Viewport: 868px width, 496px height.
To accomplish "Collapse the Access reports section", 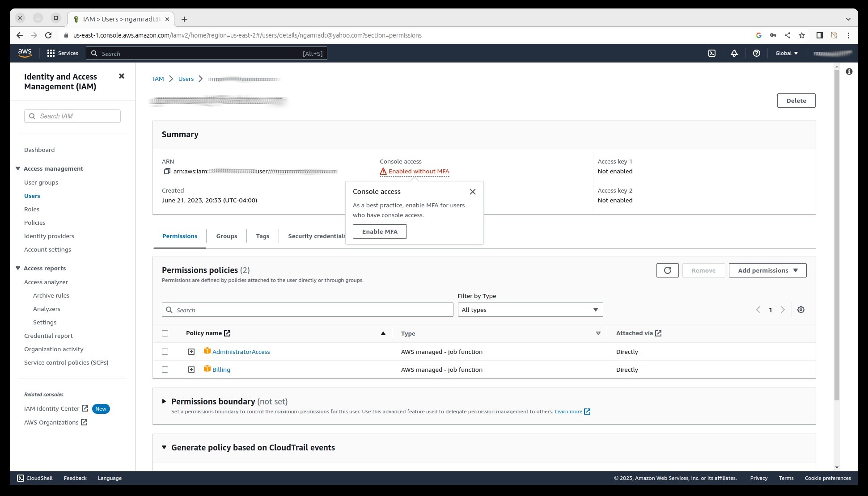I will point(18,268).
